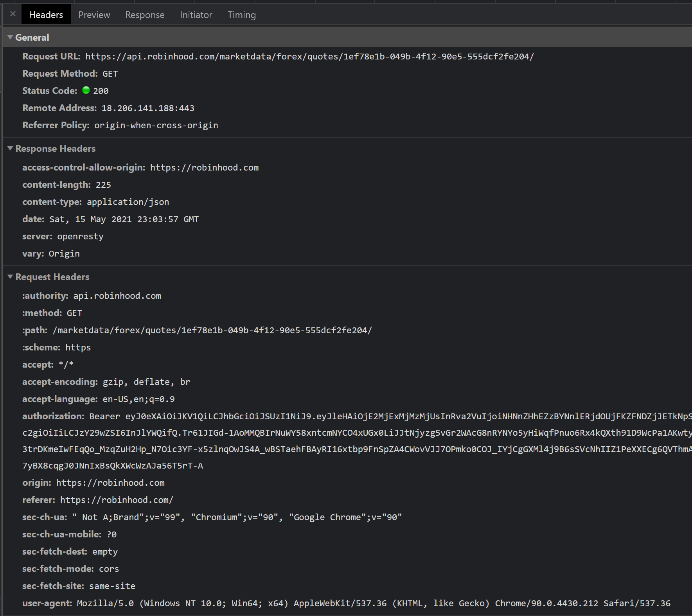Image resolution: width=692 pixels, height=616 pixels.
Task: Collapse the Response Headers section
Action: coord(10,148)
